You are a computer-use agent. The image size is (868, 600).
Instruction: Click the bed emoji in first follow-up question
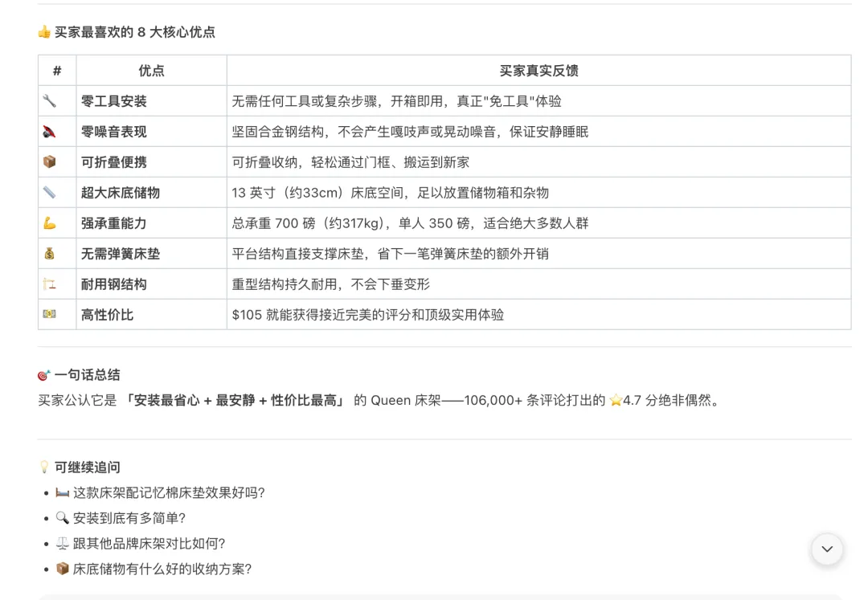pos(62,492)
